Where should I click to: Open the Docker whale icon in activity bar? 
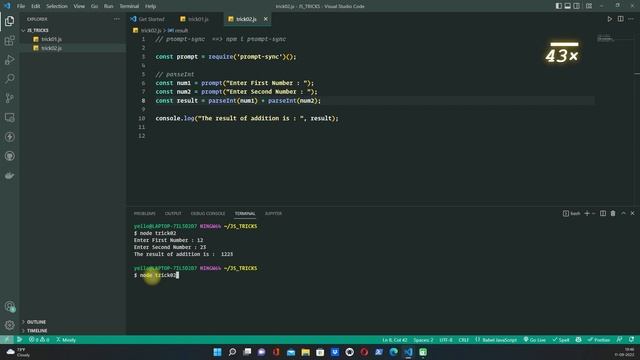coord(9,176)
